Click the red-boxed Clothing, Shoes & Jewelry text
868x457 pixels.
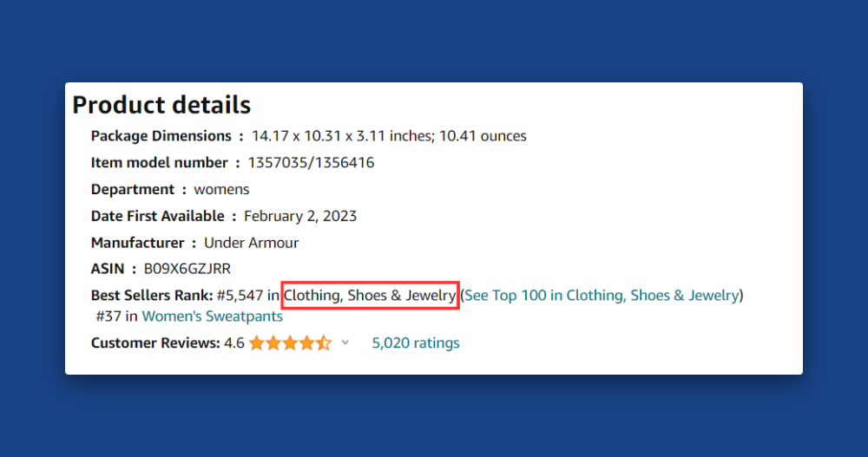click(x=370, y=295)
